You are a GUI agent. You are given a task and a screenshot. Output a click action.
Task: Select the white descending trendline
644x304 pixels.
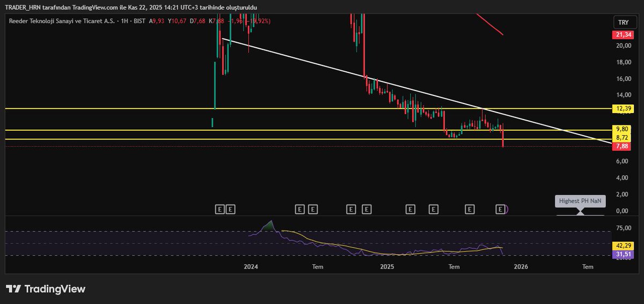416,91
